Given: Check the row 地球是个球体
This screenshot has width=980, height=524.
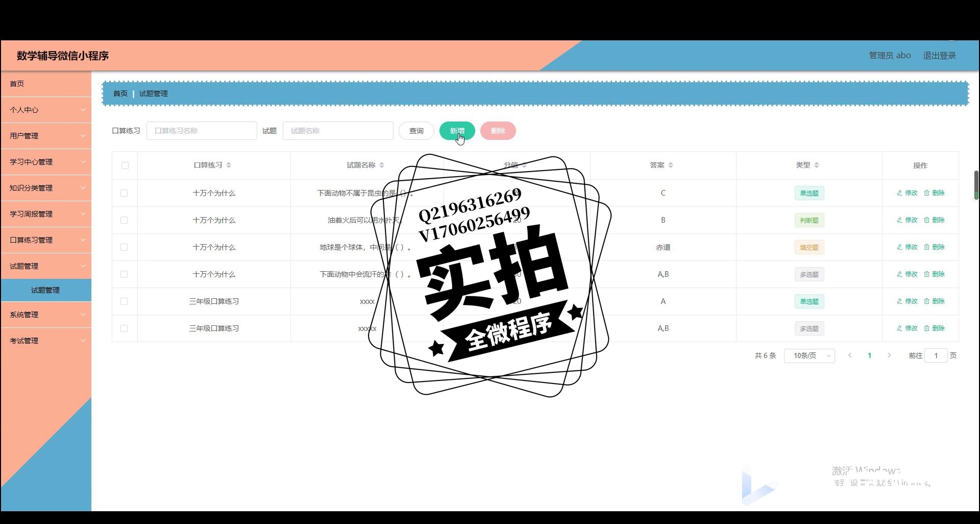Looking at the screenshot, I should [124, 247].
